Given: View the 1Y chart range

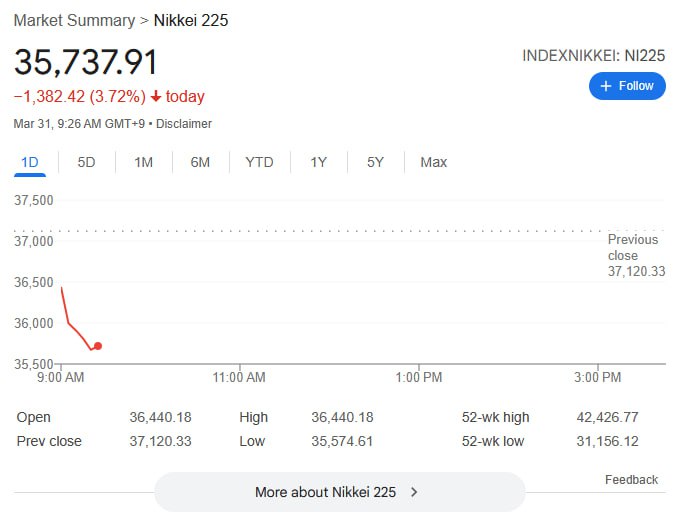Looking at the screenshot, I should click(x=318, y=162).
